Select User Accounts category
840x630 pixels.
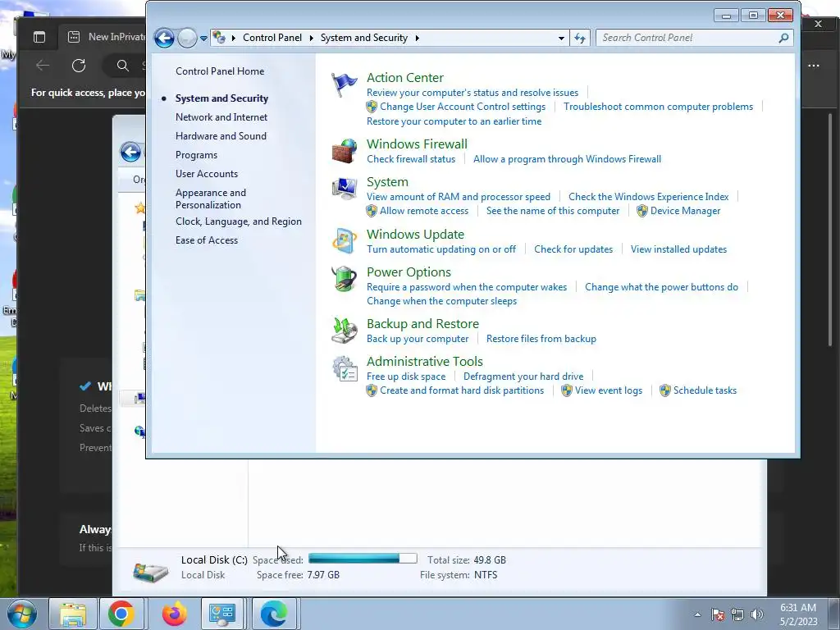click(206, 174)
